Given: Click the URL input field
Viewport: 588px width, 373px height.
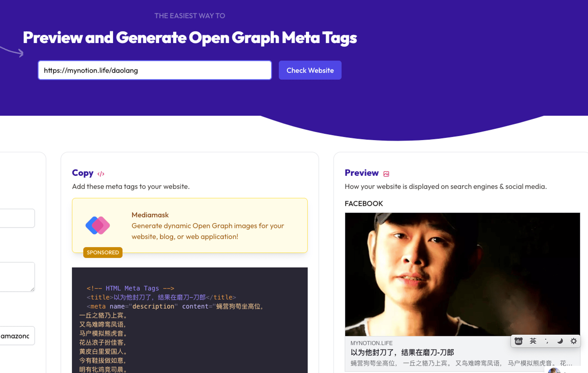Looking at the screenshot, I should pos(155,70).
